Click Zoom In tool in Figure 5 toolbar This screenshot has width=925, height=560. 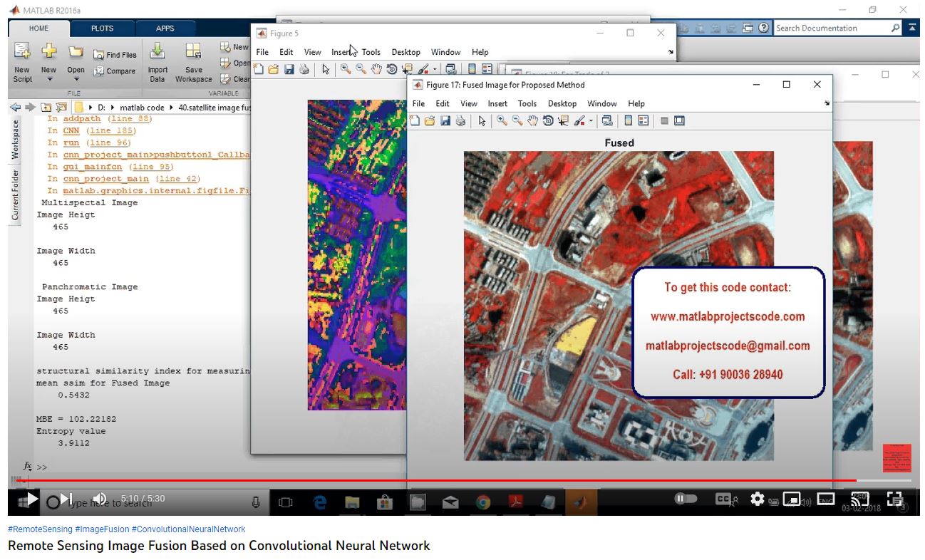[346, 69]
